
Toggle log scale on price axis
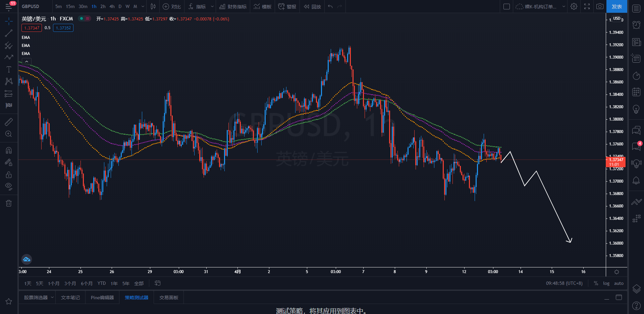pos(606,283)
